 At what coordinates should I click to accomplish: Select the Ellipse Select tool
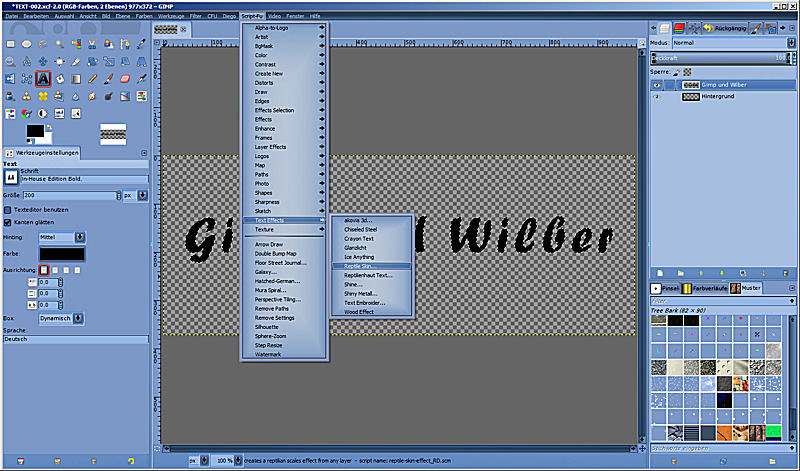[x=27, y=44]
